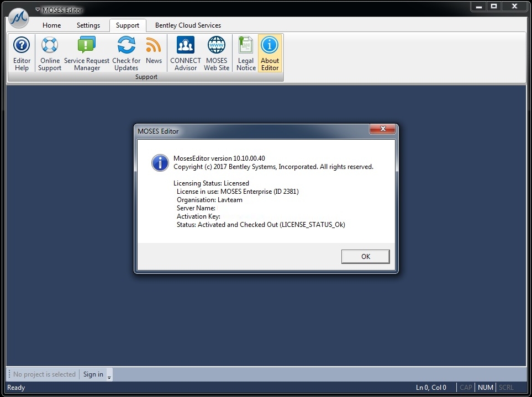Screen dimensions: 532x397
Task: Click Check for Updates
Action: click(x=126, y=54)
